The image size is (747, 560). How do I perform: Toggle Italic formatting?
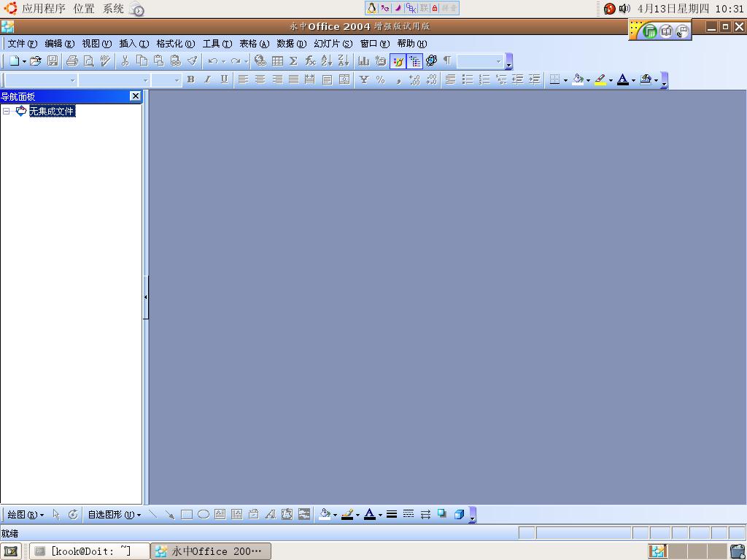[x=207, y=80]
